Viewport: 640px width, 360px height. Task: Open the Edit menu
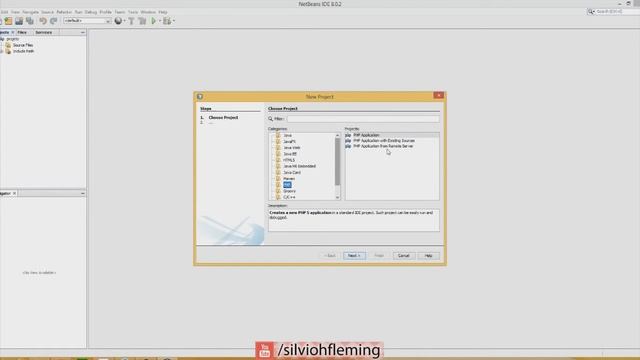(4, 12)
